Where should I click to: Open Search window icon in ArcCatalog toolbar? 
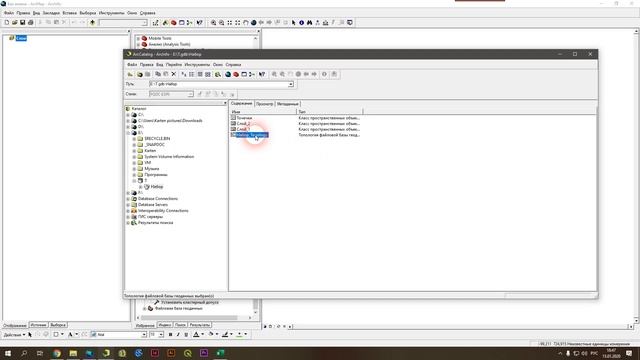point(218,74)
